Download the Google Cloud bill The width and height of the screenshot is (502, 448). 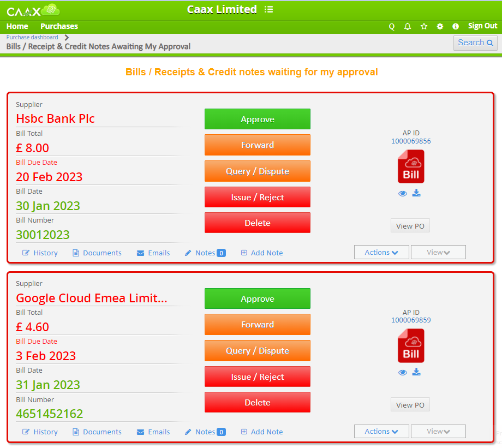click(x=416, y=372)
